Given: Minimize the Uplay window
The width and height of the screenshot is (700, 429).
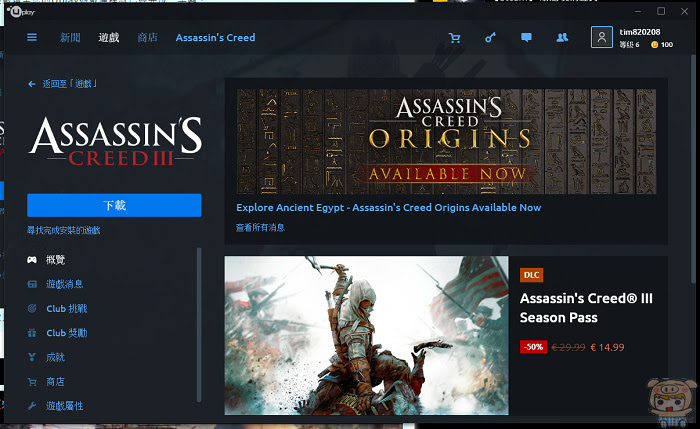Looking at the screenshot, I should click(638, 11).
